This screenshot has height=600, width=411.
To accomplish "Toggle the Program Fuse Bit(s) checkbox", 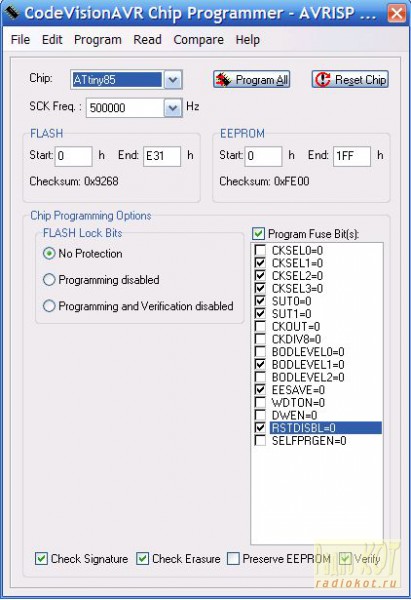I will coord(259,233).
